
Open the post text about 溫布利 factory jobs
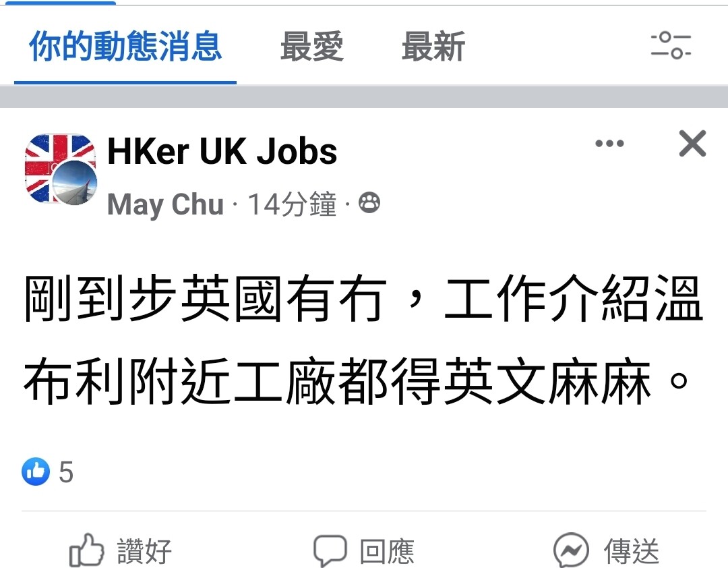point(363,340)
